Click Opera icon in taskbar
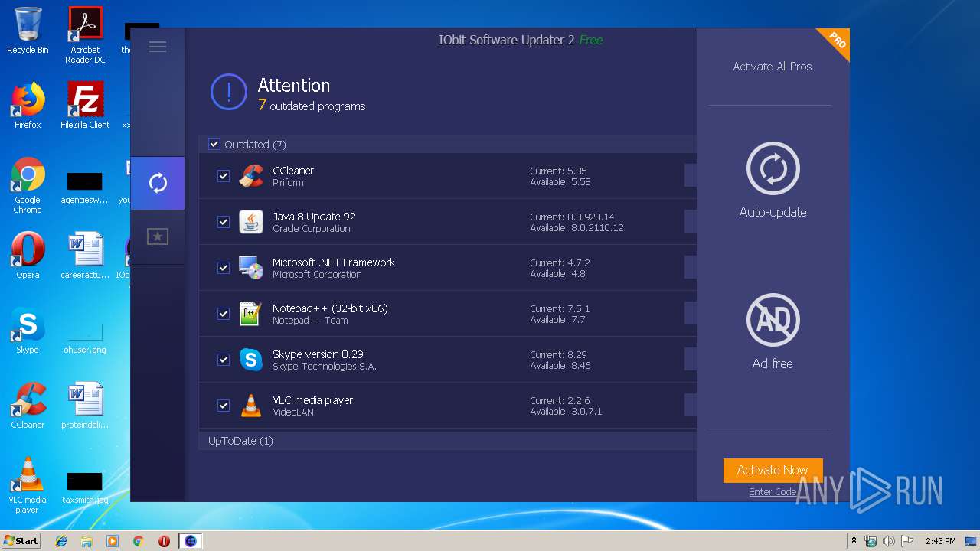Screen dimensions: 980x551 (164, 541)
